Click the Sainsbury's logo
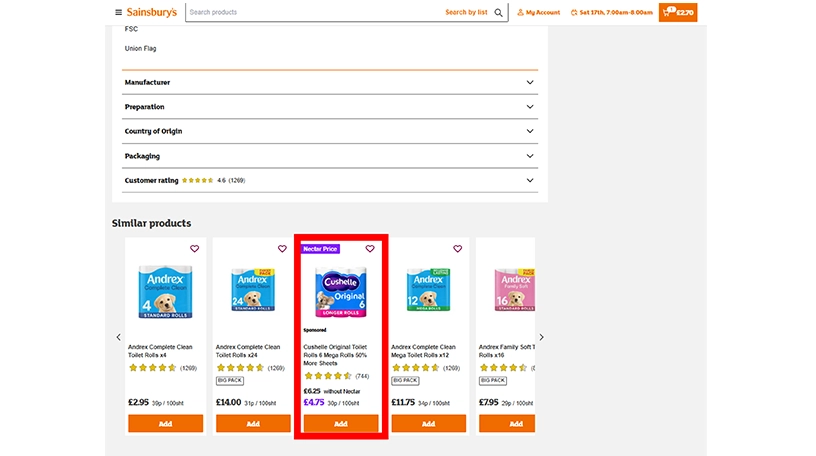This screenshot has height=456, width=816. 153,12
